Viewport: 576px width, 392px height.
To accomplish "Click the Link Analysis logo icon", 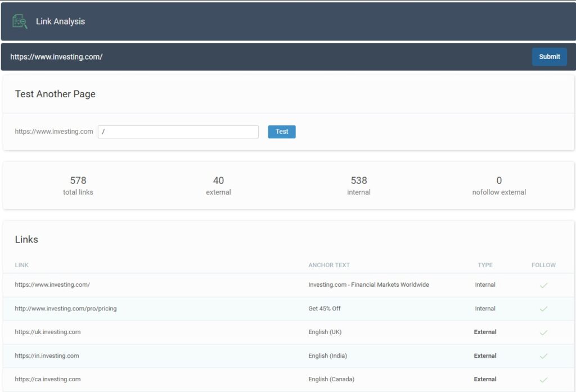I will (20, 21).
